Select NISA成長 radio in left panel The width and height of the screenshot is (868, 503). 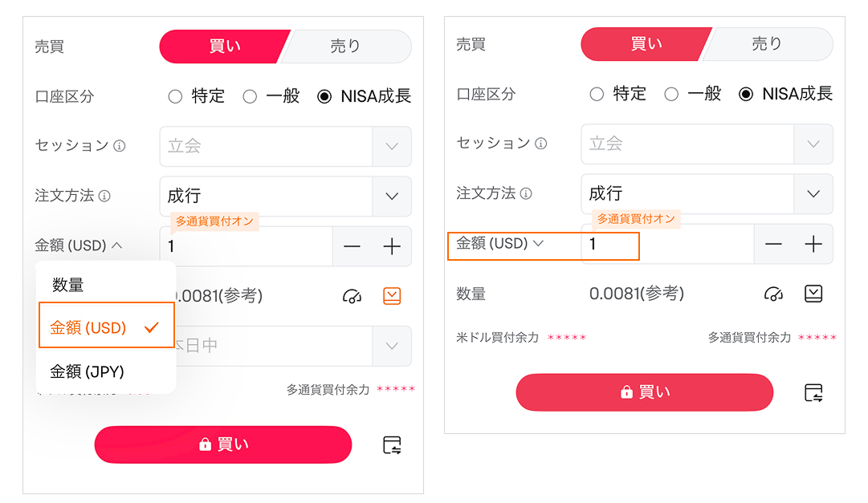coord(324,96)
